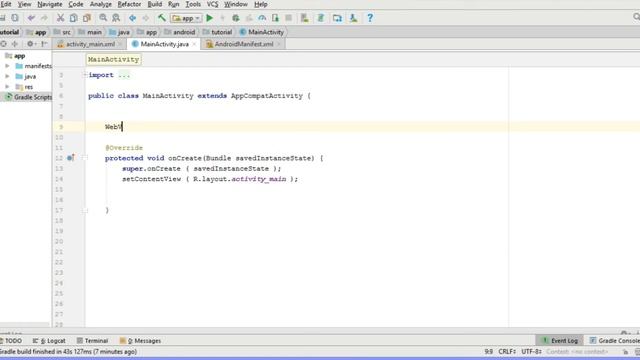
Task: Click the blue Help question mark
Action: click(370, 18)
